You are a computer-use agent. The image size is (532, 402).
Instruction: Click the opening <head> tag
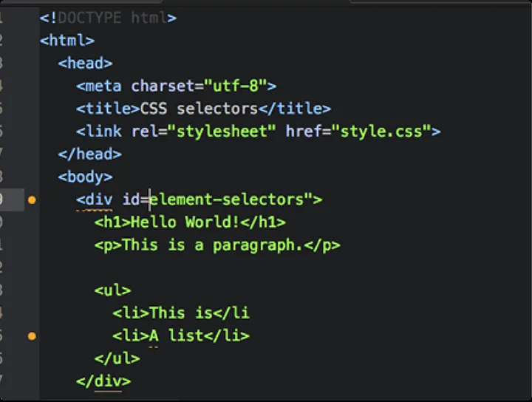[x=85, y=63]
